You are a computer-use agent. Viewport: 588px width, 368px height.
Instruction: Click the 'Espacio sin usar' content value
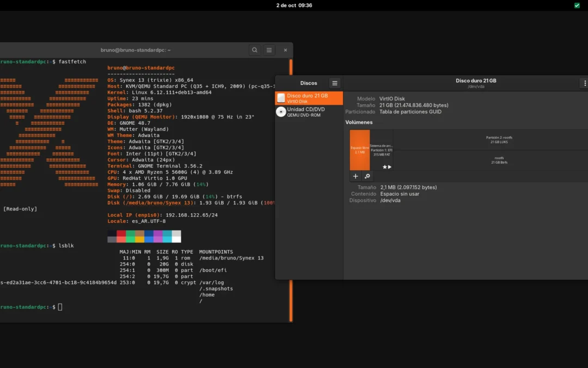point(400,194)
